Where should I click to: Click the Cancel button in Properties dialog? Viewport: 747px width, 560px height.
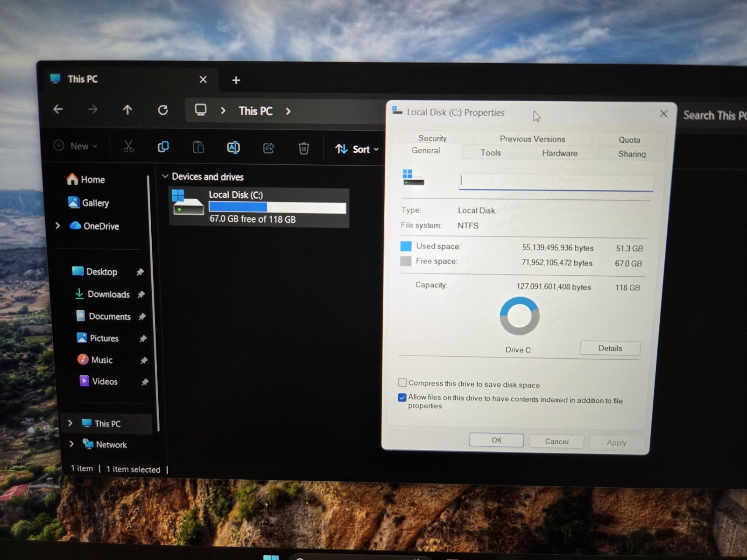pos(557,441)
